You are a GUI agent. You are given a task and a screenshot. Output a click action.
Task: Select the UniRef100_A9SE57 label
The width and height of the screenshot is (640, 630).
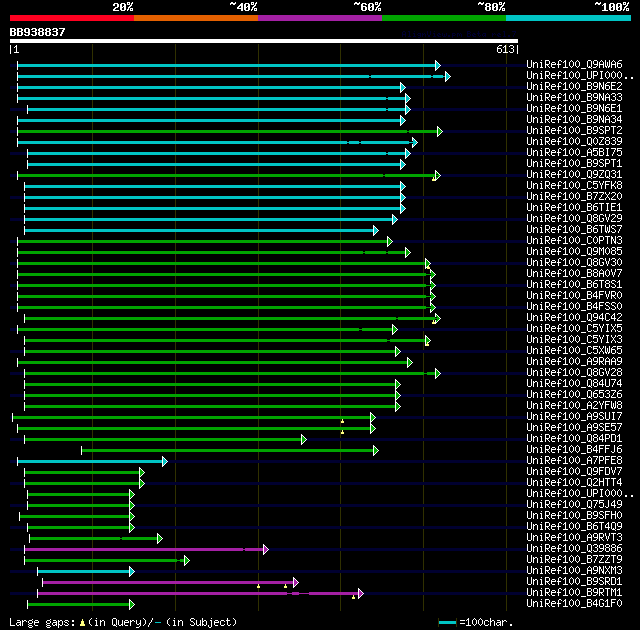click(x=574, y=428)
